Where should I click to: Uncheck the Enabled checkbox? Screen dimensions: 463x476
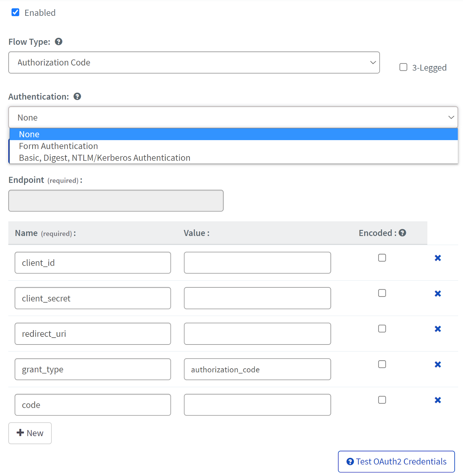coord(15,12)
